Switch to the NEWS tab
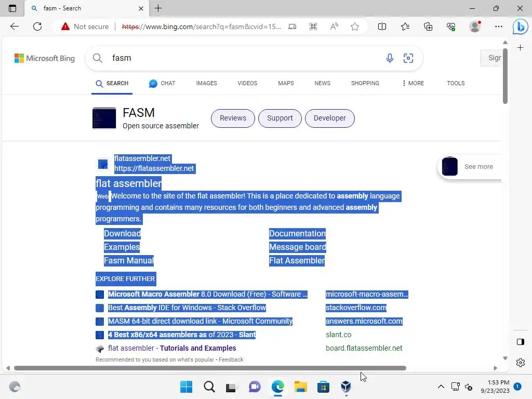 [322, 83]
